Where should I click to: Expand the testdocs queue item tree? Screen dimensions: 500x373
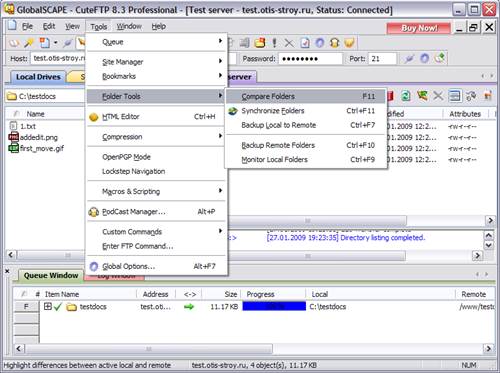[x=48, y=306]
